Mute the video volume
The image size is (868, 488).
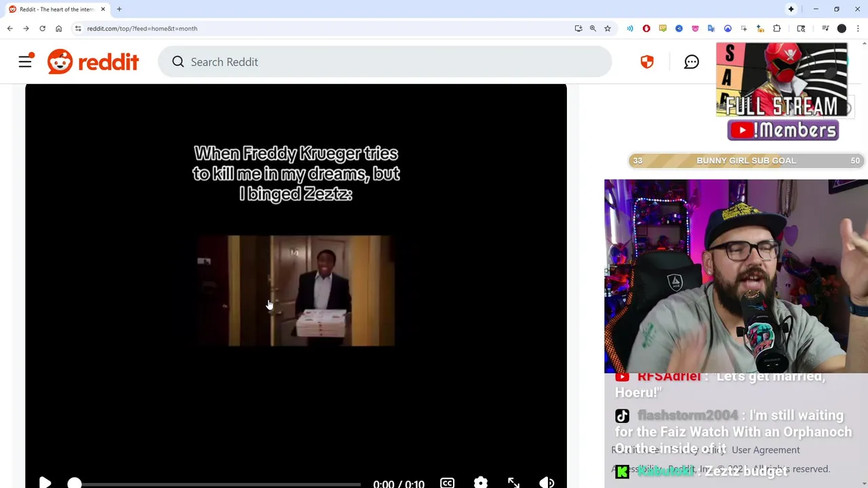547,483
